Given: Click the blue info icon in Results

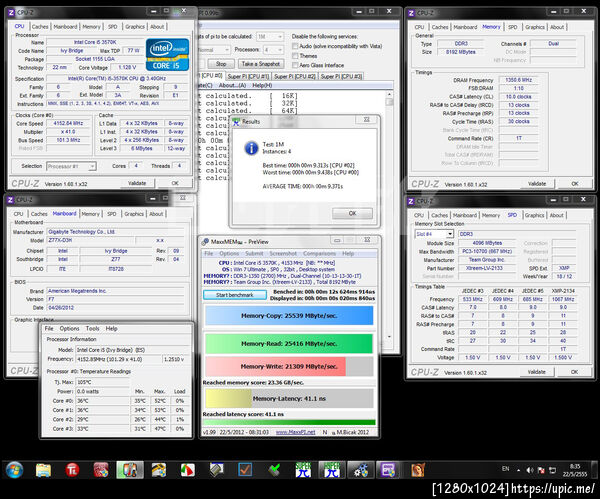Looking at the screenshot, I should 251,147.
